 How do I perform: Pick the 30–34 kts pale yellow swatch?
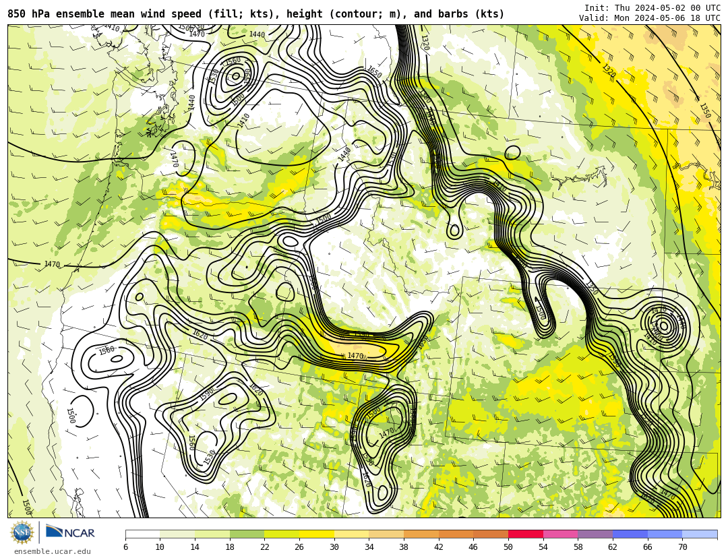351,534
